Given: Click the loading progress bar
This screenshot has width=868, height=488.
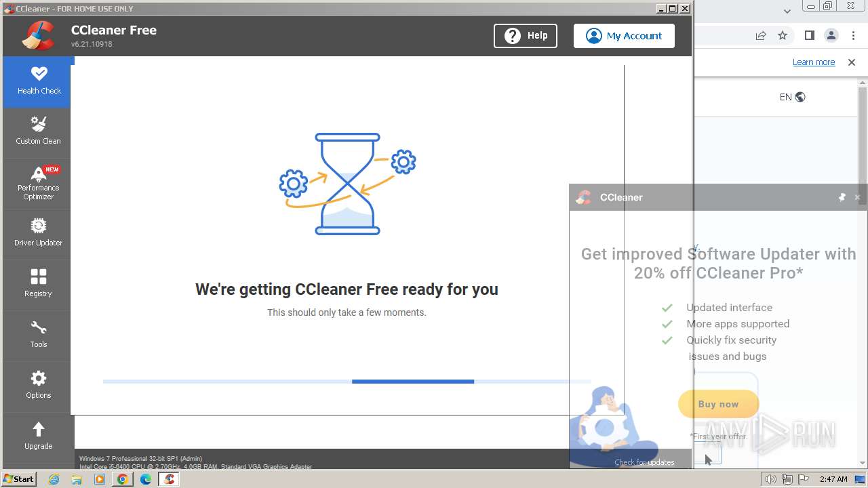Looking at the screenshot, I should coord(347,382).
